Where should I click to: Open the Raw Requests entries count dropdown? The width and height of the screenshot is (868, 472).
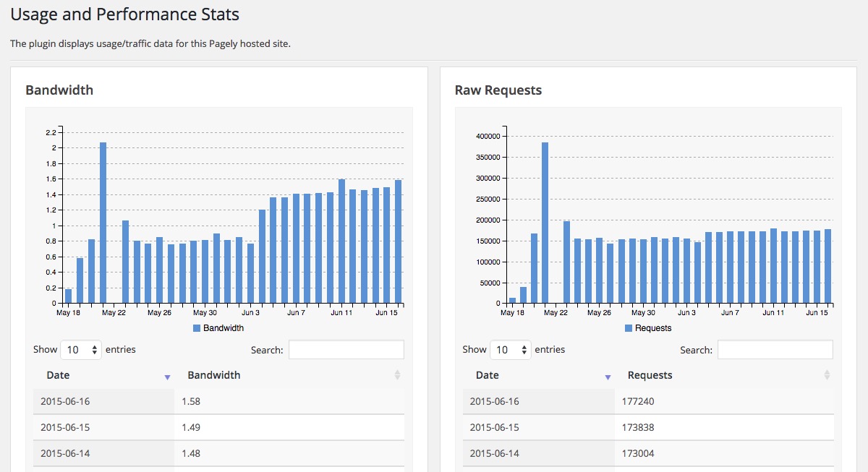coord(511,350)
